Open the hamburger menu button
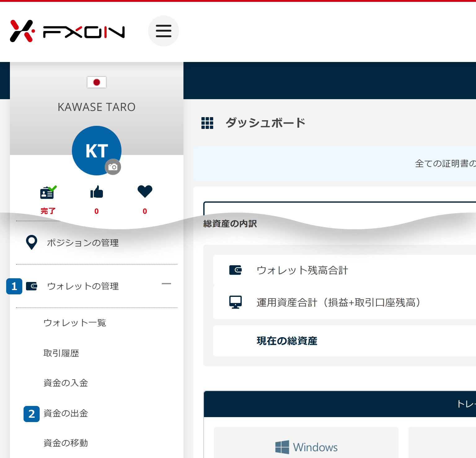476x458 pixels. click(x=164, y=31)
